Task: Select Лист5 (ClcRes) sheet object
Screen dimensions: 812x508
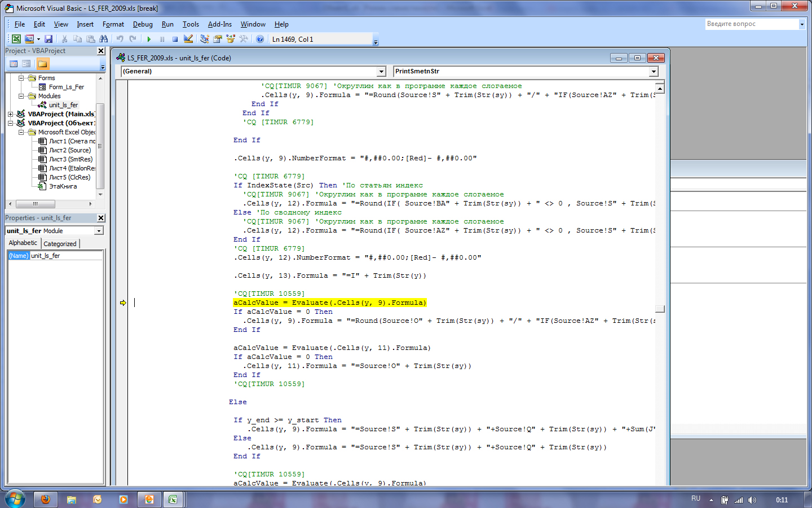Action: pyautogui.click(x=70, y=177)
